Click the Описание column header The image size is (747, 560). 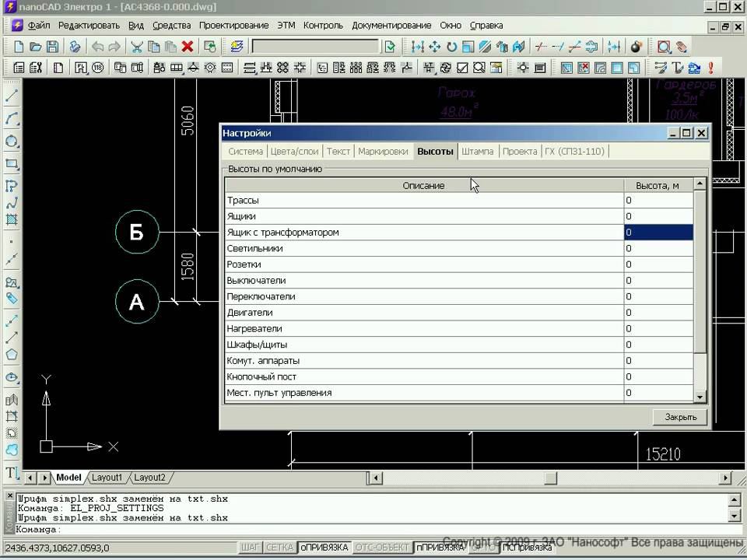coord(423,186)
